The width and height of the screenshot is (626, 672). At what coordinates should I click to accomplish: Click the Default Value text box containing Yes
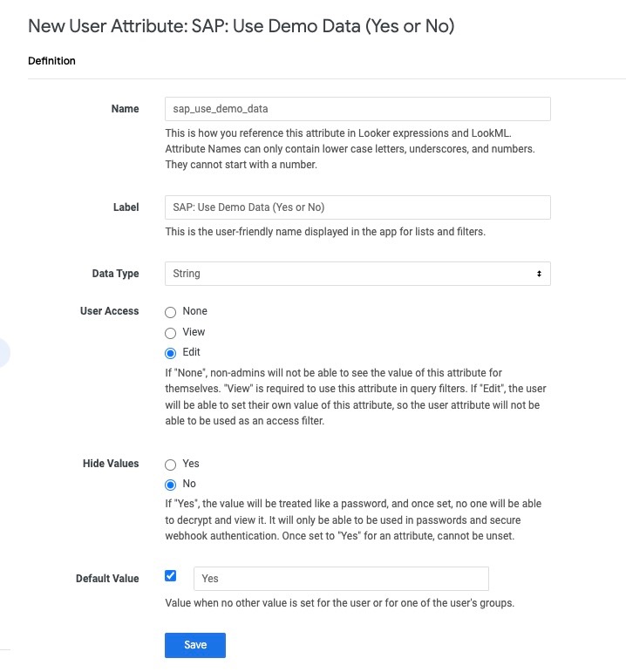pos(341,579)
